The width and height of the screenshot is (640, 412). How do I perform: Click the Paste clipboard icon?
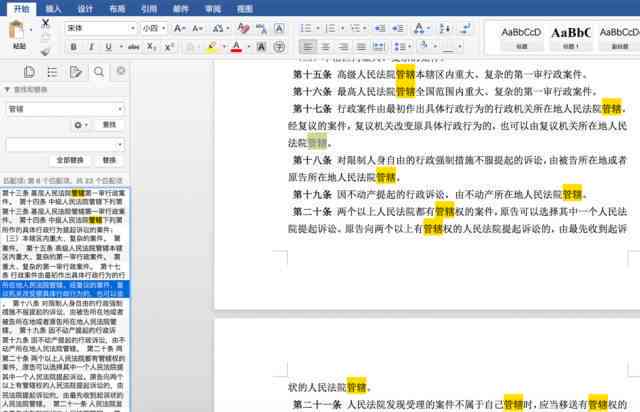coord(16,31)
